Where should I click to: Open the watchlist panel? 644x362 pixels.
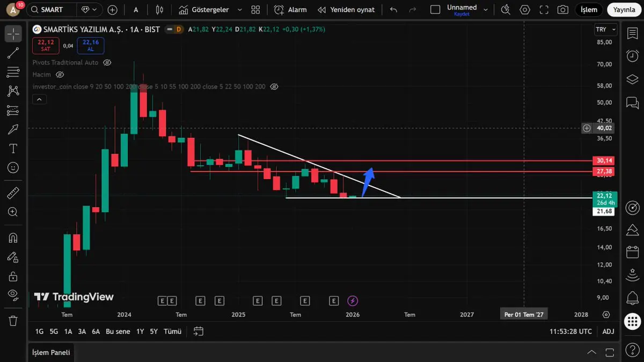(632, 33)
